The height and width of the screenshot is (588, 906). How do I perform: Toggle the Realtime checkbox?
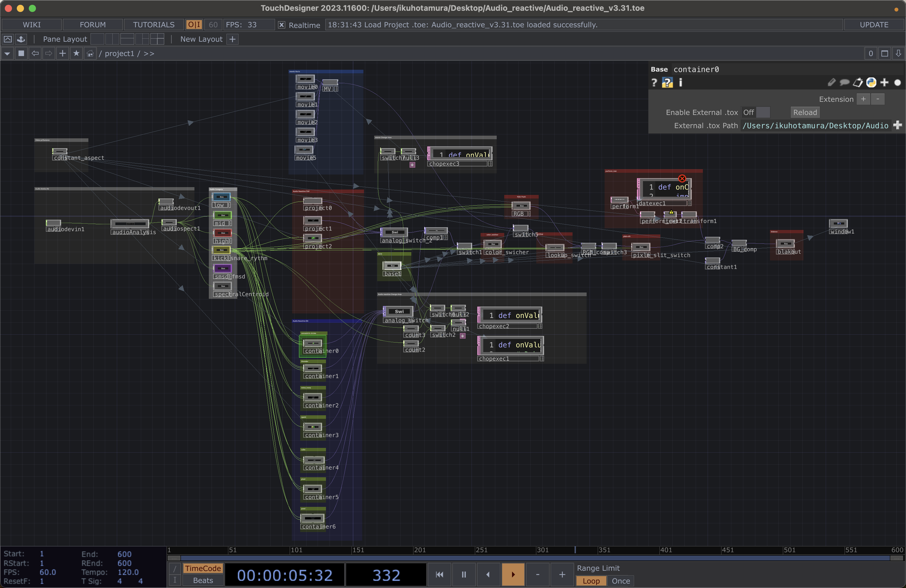281,25
